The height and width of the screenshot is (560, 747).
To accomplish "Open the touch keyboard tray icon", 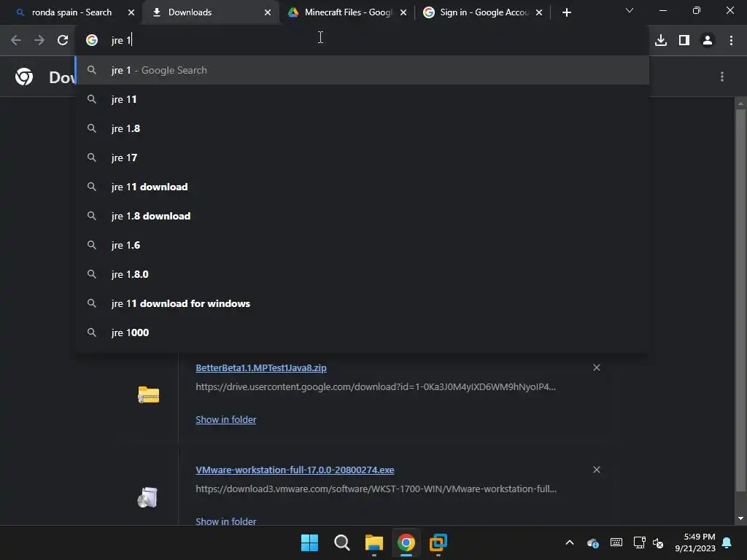I will click(616, 542).
